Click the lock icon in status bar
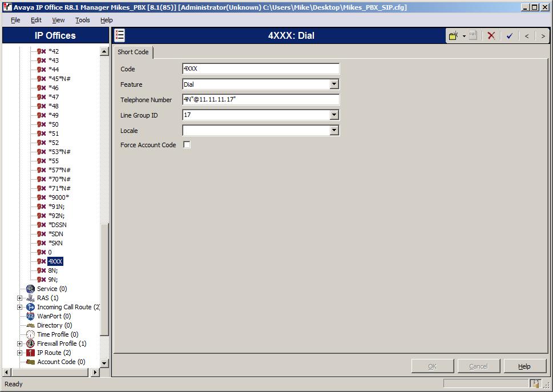Screen dimensions: 553x392 [535, 383]
